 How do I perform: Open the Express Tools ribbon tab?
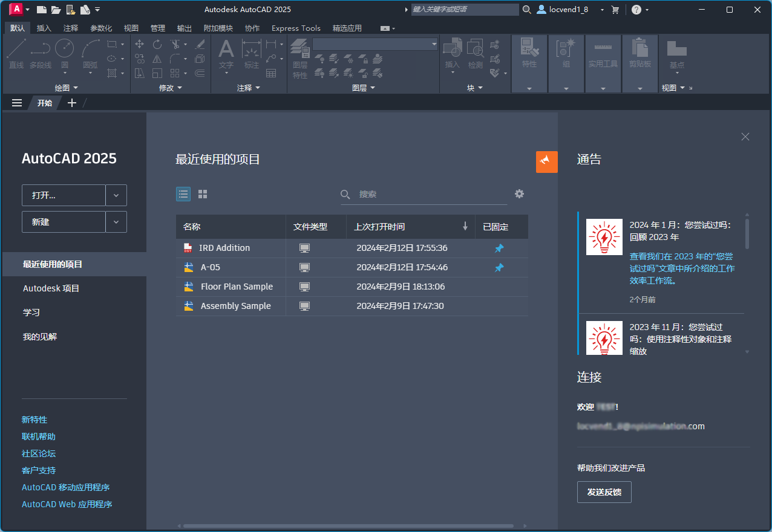coord(296,28)
